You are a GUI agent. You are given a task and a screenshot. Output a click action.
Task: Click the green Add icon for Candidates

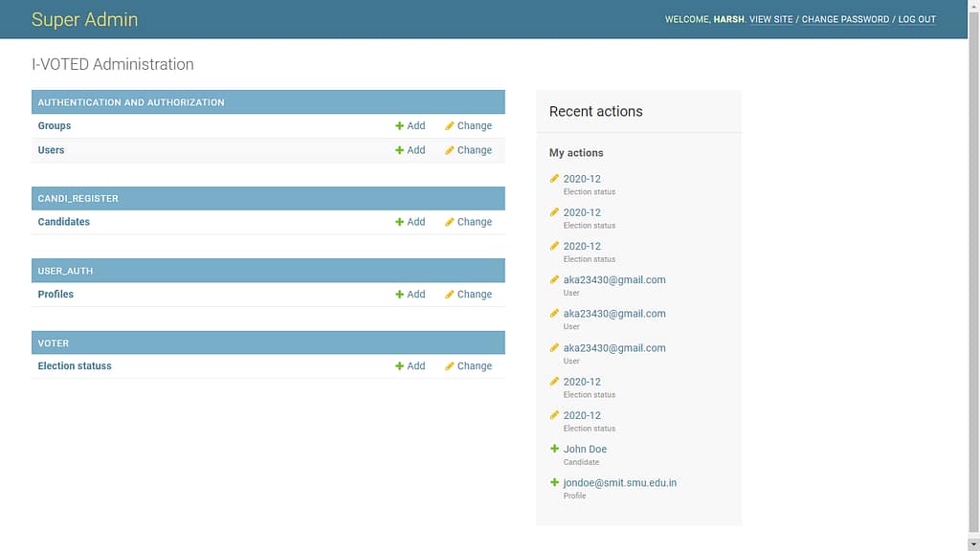click(401, 221)
